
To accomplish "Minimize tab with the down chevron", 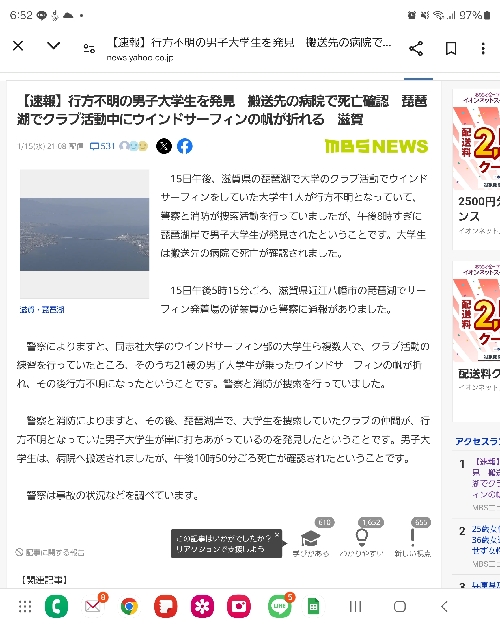I will pos(53,46).
